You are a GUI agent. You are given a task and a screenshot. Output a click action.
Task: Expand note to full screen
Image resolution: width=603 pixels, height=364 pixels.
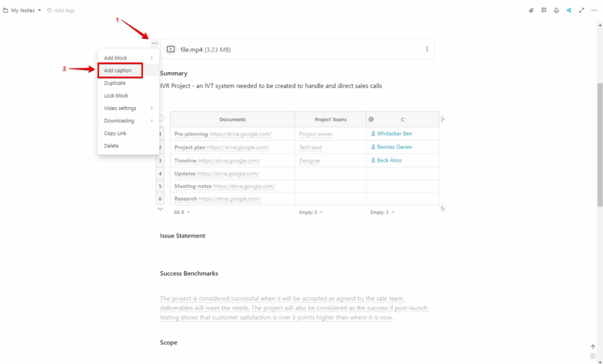point(582,10)
